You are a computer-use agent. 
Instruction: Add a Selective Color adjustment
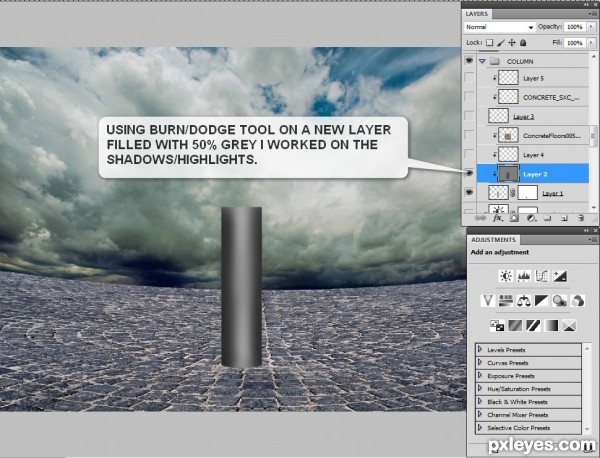569,326
